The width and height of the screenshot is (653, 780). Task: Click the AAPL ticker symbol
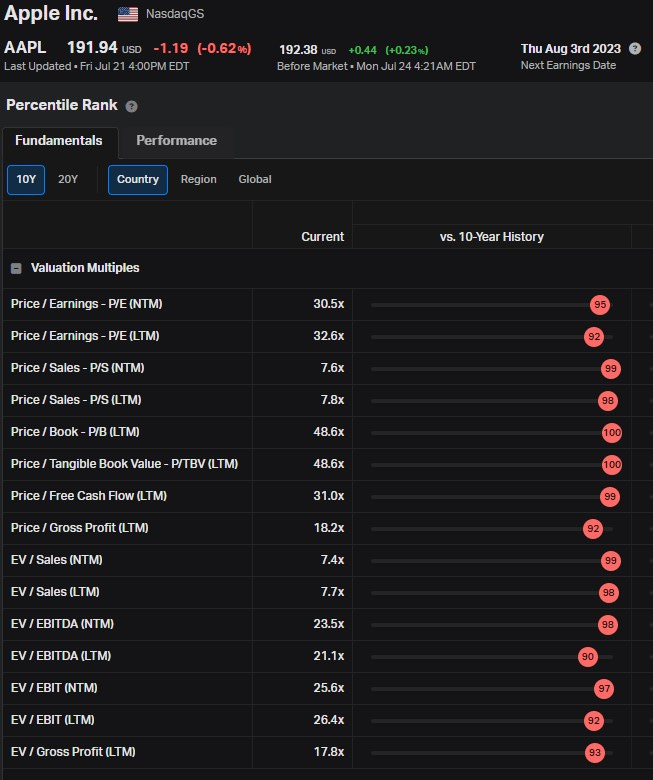(x=25, y=48)
